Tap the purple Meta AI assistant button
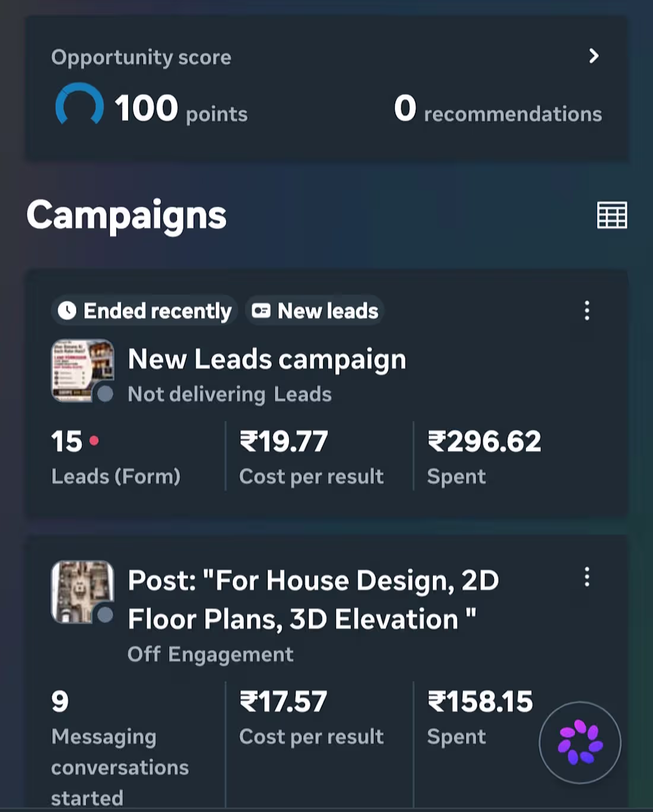653x812 pixels. [580, 743]
